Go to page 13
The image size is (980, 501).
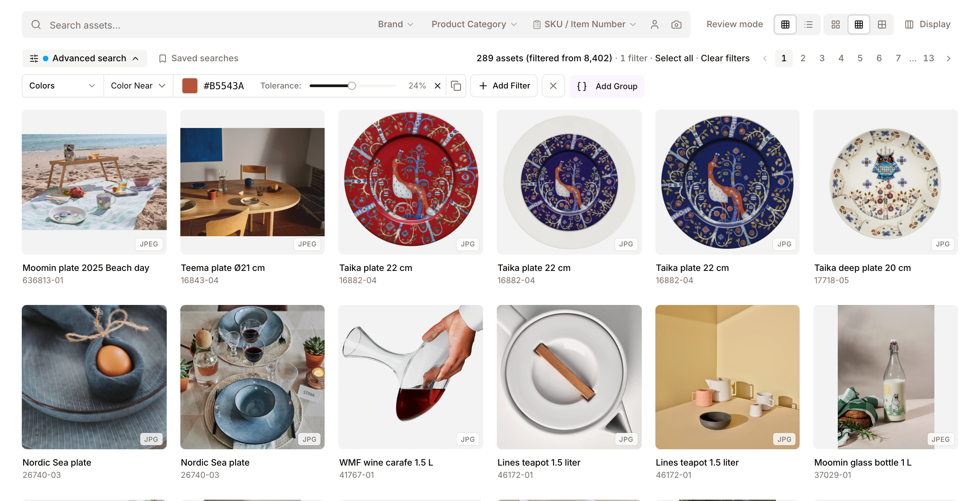tap(928, 58)
